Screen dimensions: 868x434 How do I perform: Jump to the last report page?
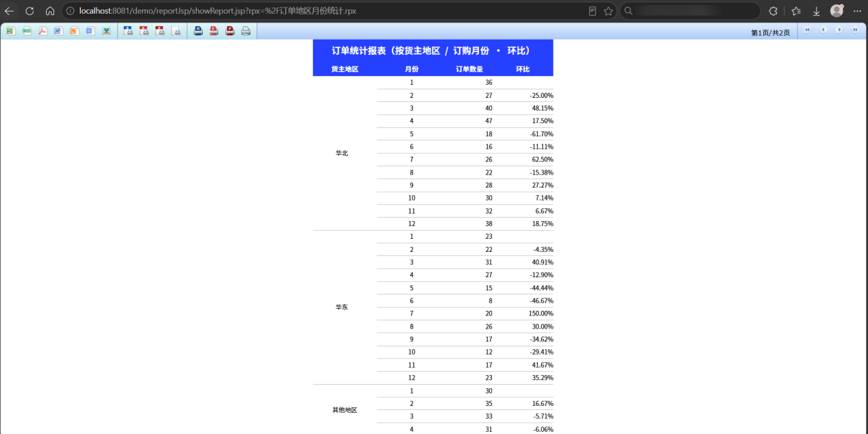[x=855, y=30]
